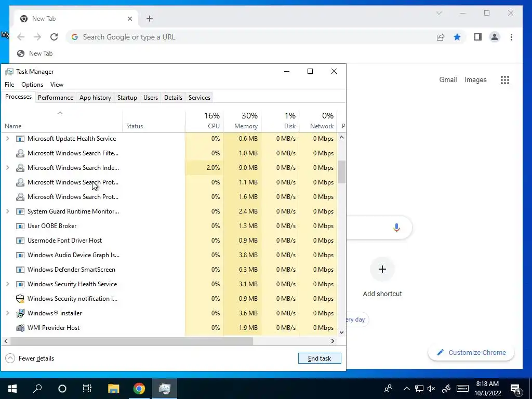The height and width of the screenshot is (399, 532).
Task: Click the End task button
Action: pos(320,358)
